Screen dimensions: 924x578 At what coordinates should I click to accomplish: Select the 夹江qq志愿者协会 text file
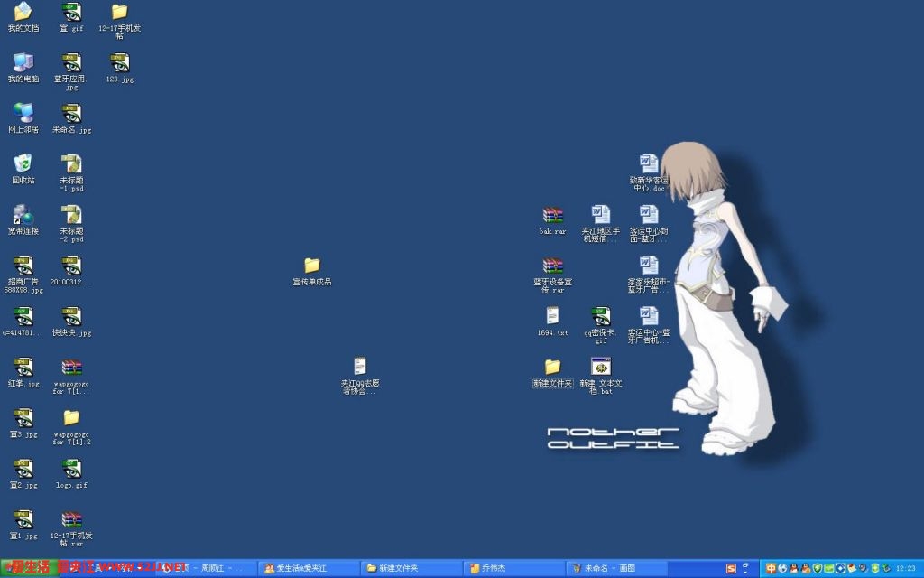[x=360, y=375]
